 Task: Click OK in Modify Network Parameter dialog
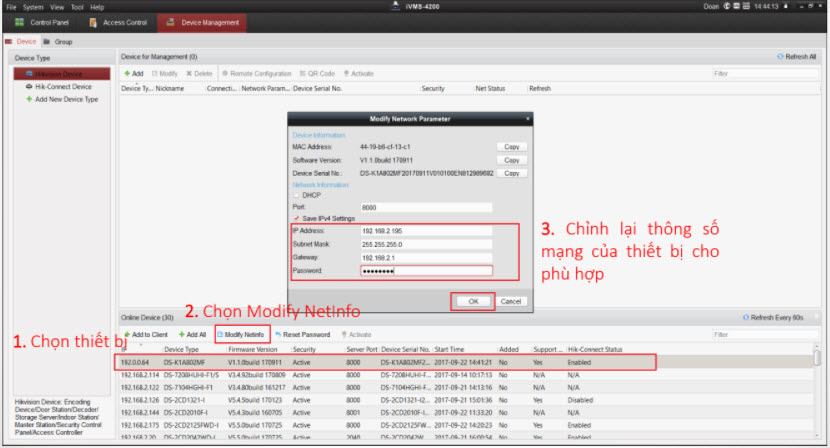473,300
